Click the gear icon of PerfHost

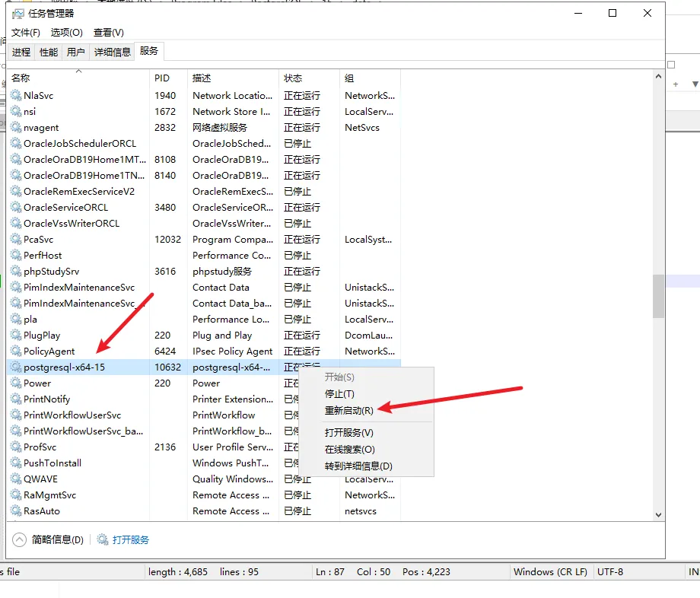tap(16, 255)
